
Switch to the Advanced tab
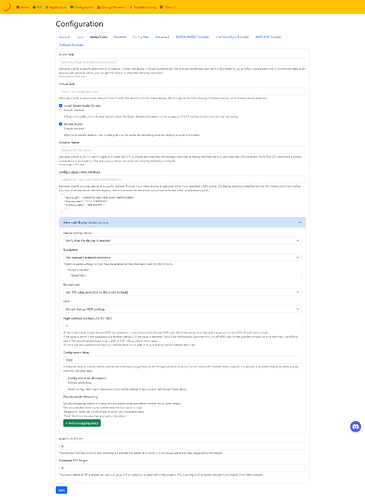coord(162,37)
